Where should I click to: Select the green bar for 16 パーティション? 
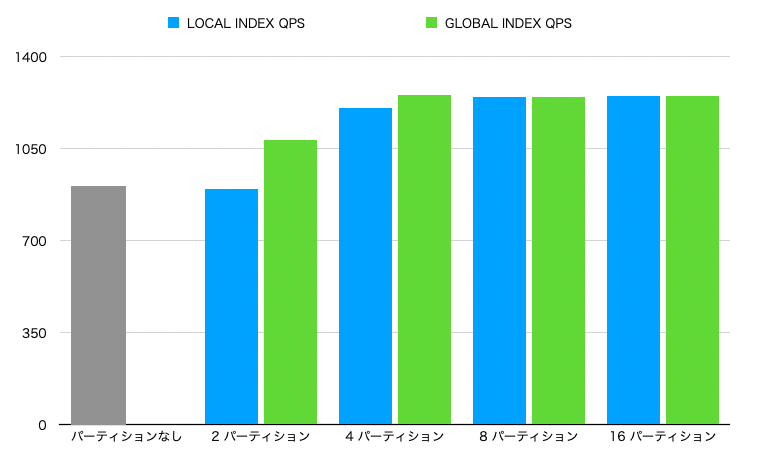(693, 260)
